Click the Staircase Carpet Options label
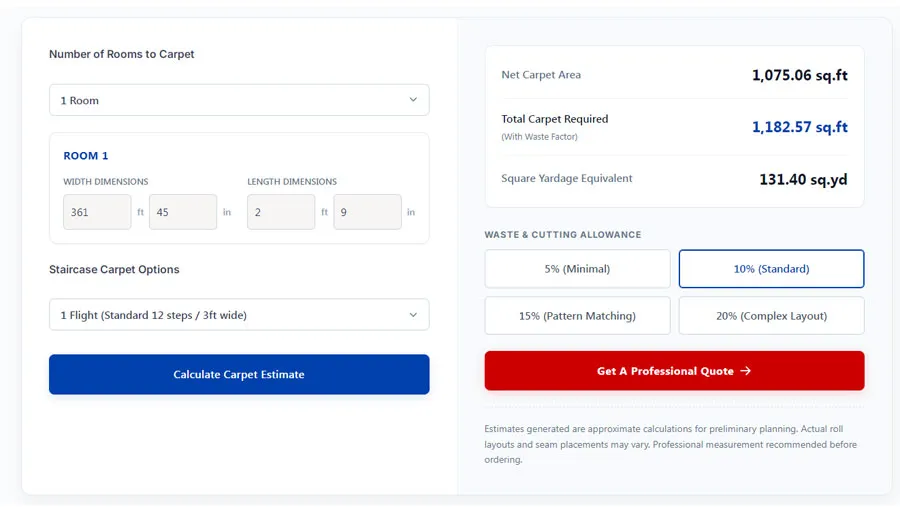Screen dimensions: 900x507 pyautogui.click(x=114, y=269)
